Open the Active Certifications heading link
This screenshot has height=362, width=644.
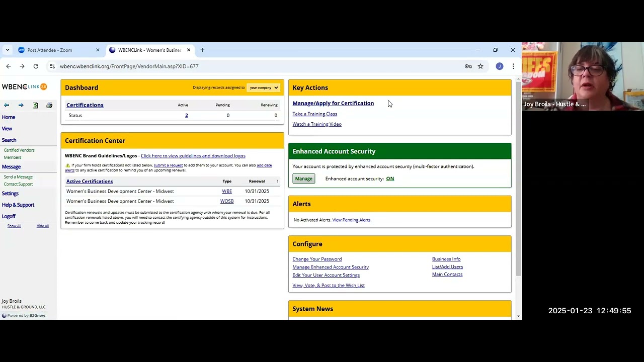[90, 182]
